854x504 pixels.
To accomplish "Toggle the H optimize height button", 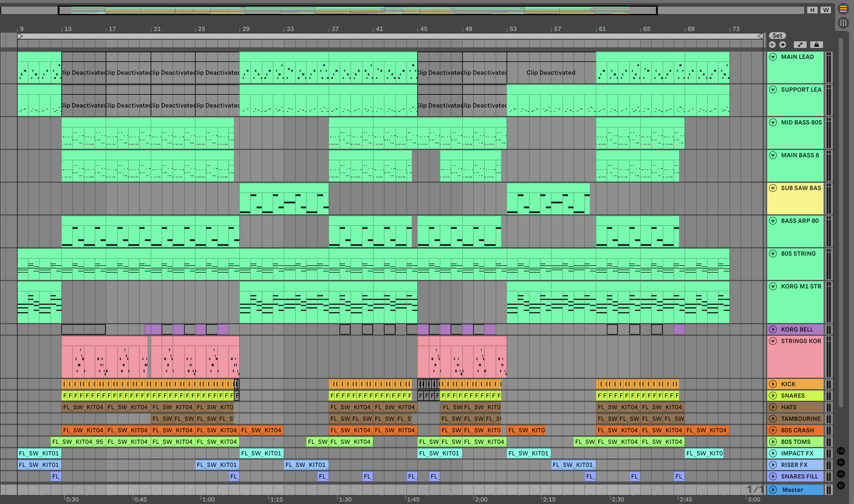I will pos(812,10).
